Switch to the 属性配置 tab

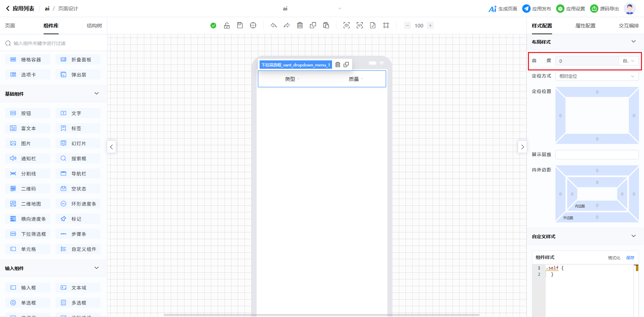585,26
